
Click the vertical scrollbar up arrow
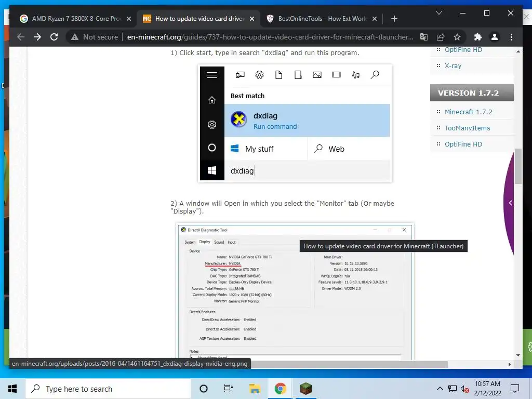[x=518, y=51]
